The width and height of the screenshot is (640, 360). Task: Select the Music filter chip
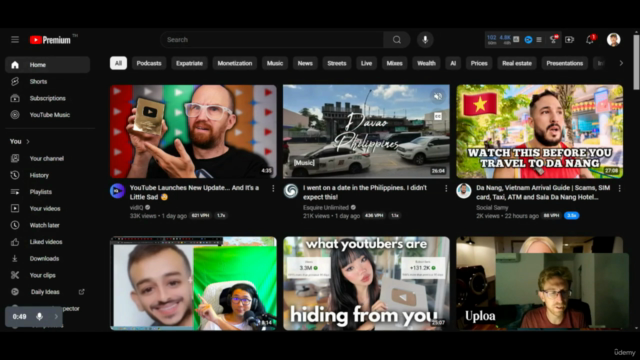coord(275,63)
